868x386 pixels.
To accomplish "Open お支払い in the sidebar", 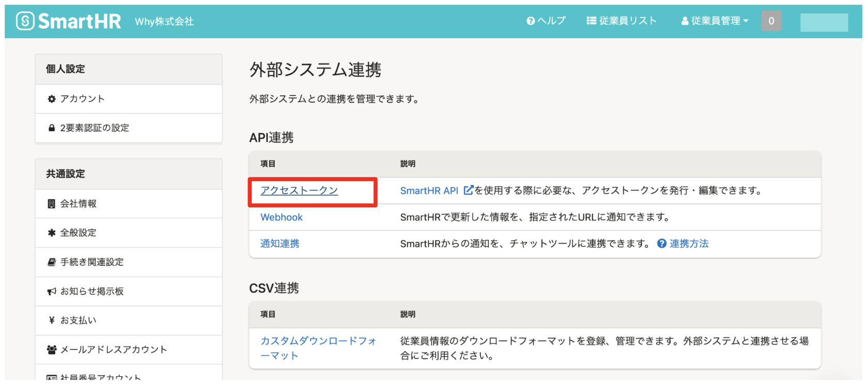I will tap(129, 320).
